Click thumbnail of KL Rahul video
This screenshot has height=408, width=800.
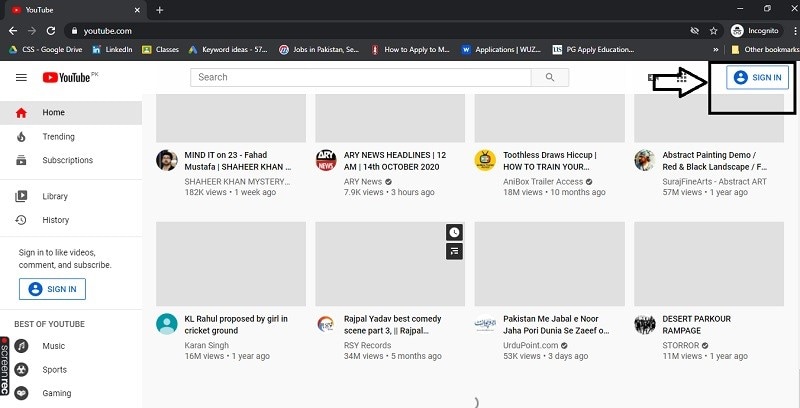231,264
